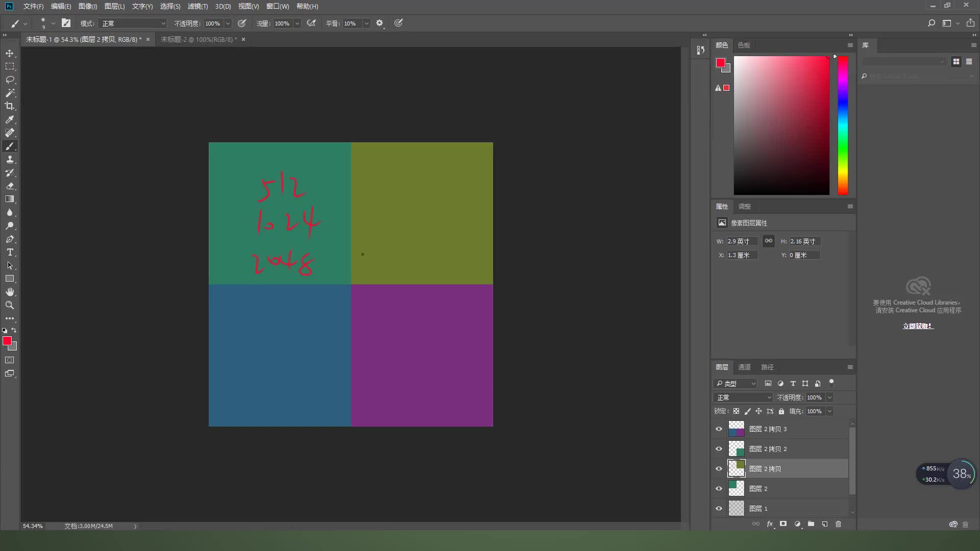Select the Magic Wand tool
Viewport: 980px width, 551px height.
tap(10, 93)
